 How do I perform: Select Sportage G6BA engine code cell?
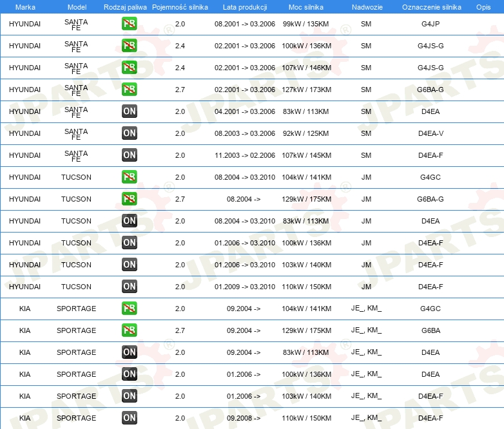pos(431,330)
